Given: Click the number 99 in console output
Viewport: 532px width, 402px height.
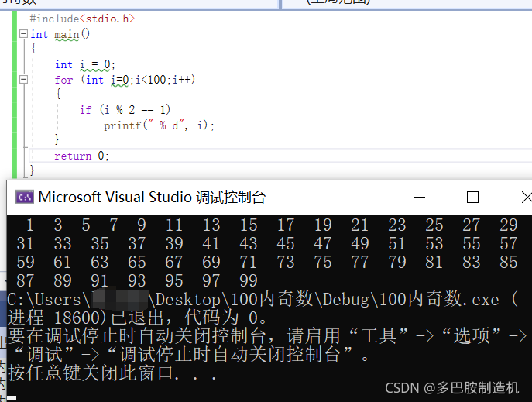Looking at the screenshot, I should tap(249, 281).
